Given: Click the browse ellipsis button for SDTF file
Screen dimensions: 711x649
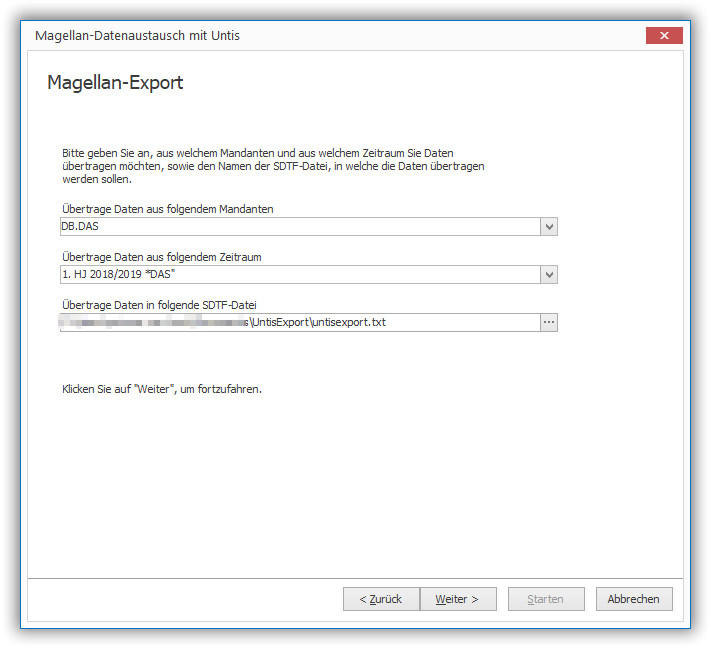Looking at the screenshot, I should click(548, 322).
